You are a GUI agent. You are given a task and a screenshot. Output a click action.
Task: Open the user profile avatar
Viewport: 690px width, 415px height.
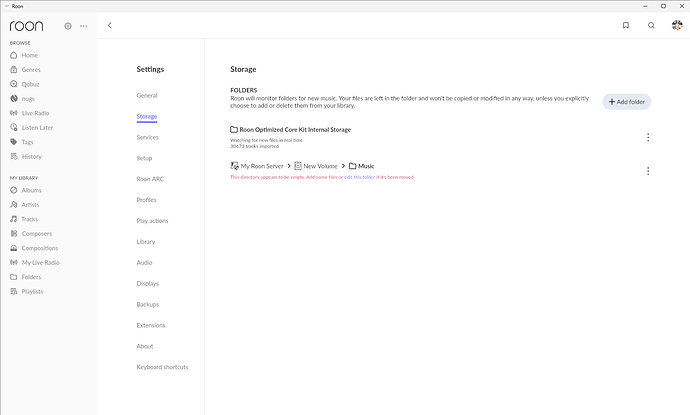point(676,25)
